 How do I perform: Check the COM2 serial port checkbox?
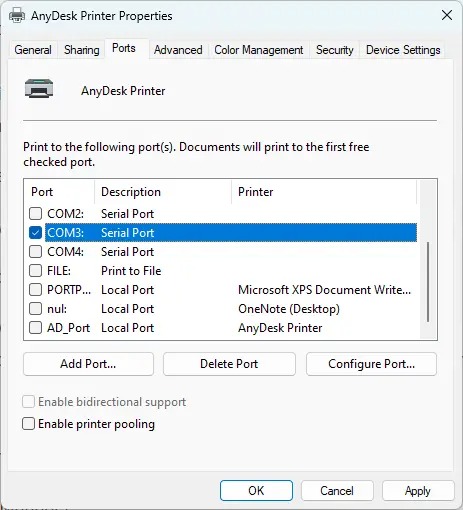pyautogui.click(x=35, y=214)
